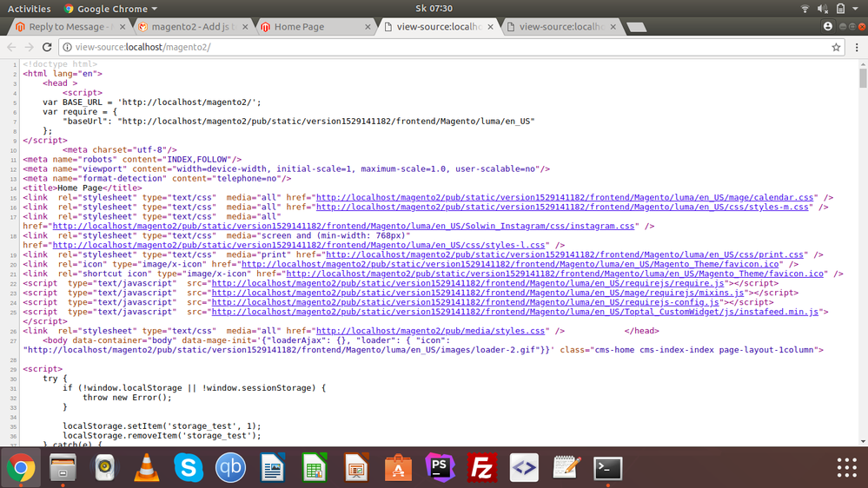Viewport: 868px width, 488px height.
Task: Launch qBittorrent from the dock
Action: (230, 468)
